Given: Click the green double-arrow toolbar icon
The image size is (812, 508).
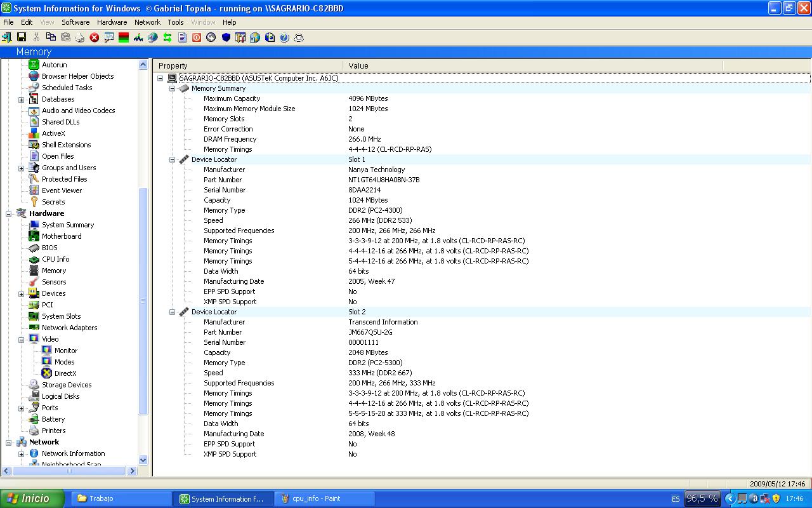Looking at the screenshot, I should [167, 37].
